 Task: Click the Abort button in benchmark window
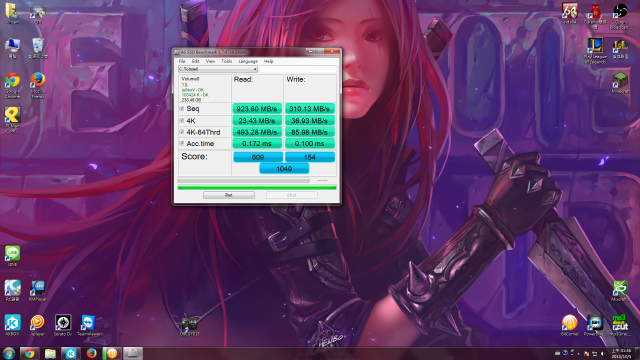(x=291, y=195)
